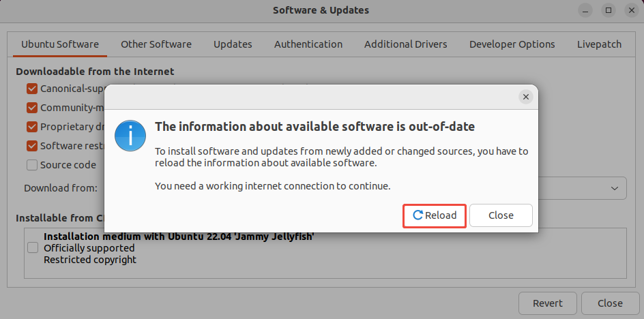Uncheck the Canonical-supported software checkbox
This screenshot has width=644, height=319.
click(x=32, y=89)
